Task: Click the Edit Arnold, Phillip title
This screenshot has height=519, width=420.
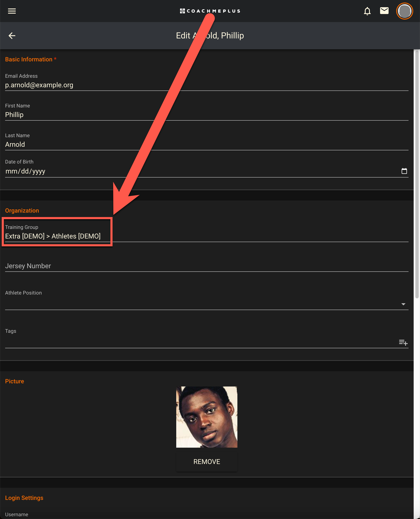Action: [210, 35]
